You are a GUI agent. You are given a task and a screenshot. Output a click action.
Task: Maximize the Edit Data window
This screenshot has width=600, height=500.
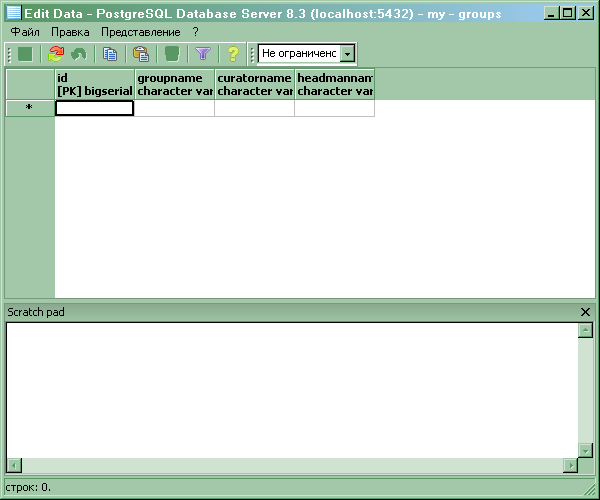[x=567, y=13]
